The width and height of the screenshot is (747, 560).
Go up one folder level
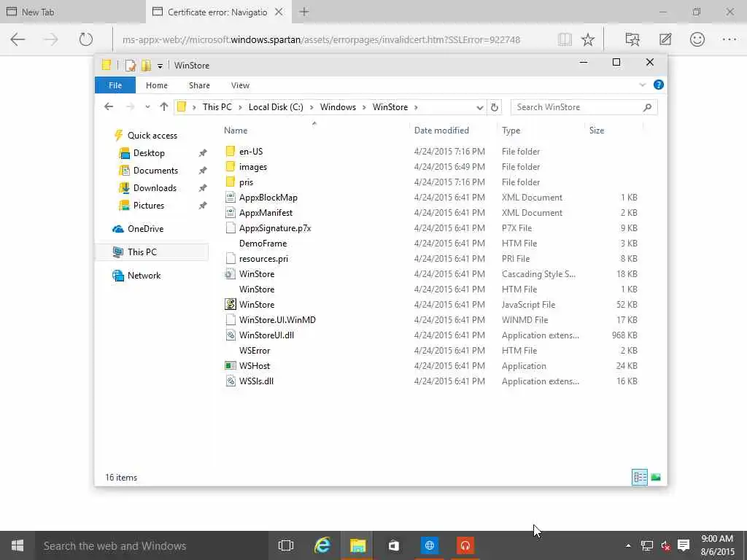164,106
